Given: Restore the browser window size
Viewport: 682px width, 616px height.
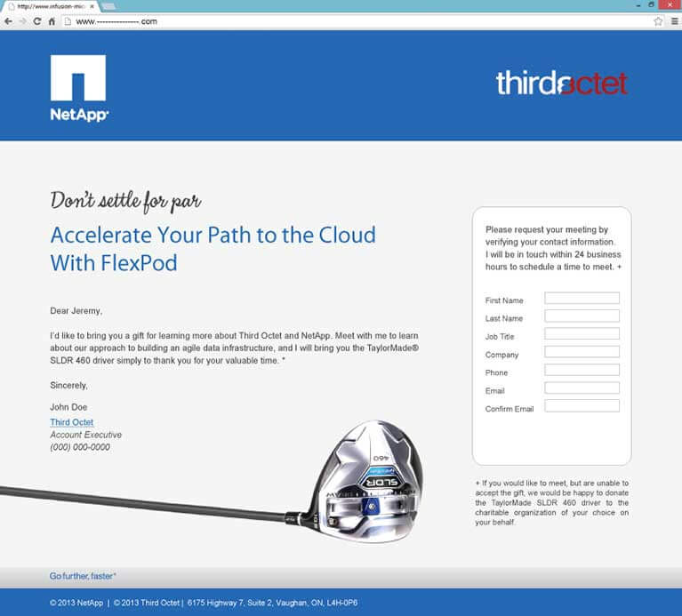Looking at the screenshot, I should coord(651,4).
